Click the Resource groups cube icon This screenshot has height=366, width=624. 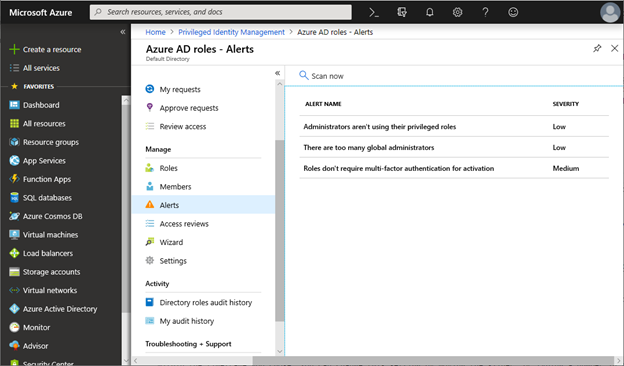14,142
